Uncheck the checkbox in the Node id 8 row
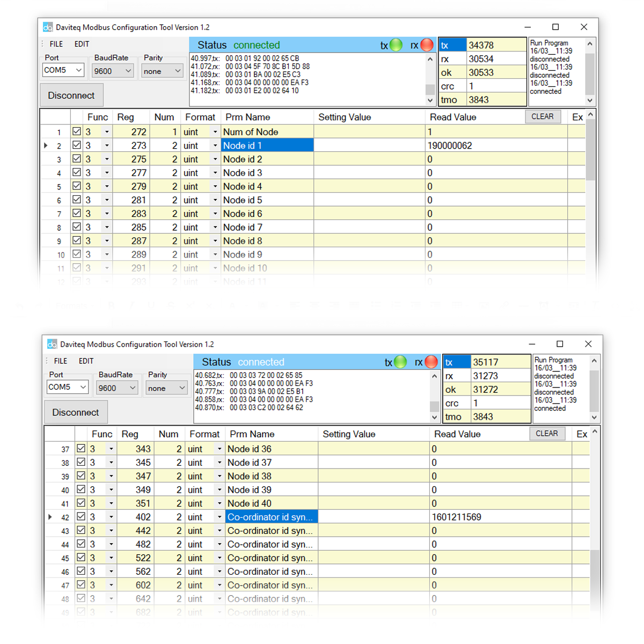This screenshot has height=644, width=644. tap(77, 240)
